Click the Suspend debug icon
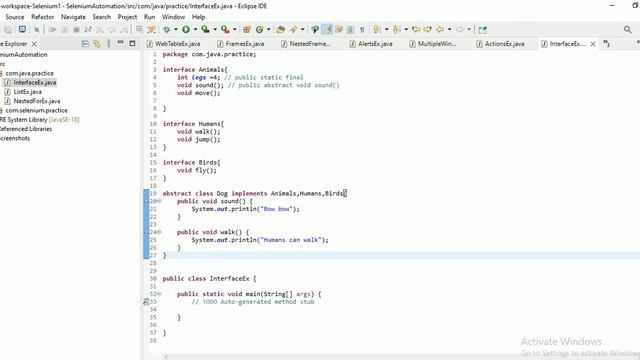The width and height of the screenshot is (640, 360). pyautogui.click(x=64, y=29)
